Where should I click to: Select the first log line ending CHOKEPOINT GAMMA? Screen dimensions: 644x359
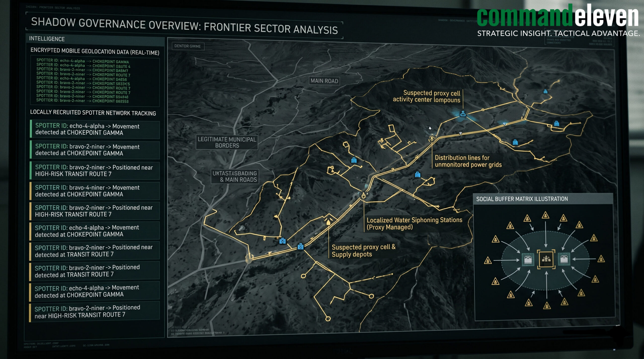(83, 61)
